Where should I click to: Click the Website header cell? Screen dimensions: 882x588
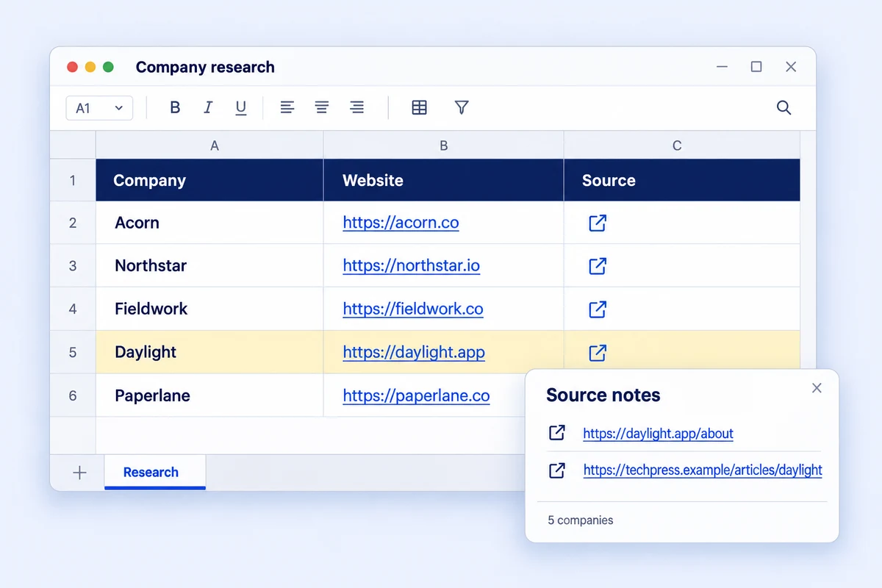coord(443,180)
